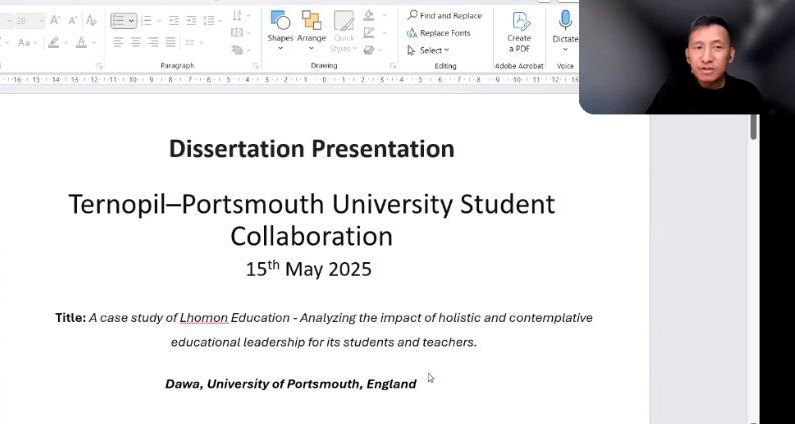
Task: Decrease the list indent level
Action: [173, 20]
